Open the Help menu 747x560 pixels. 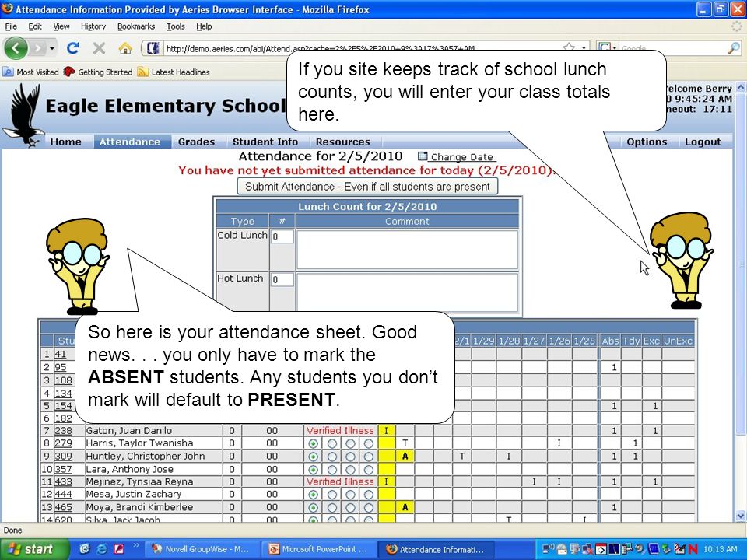coord(204,26)
